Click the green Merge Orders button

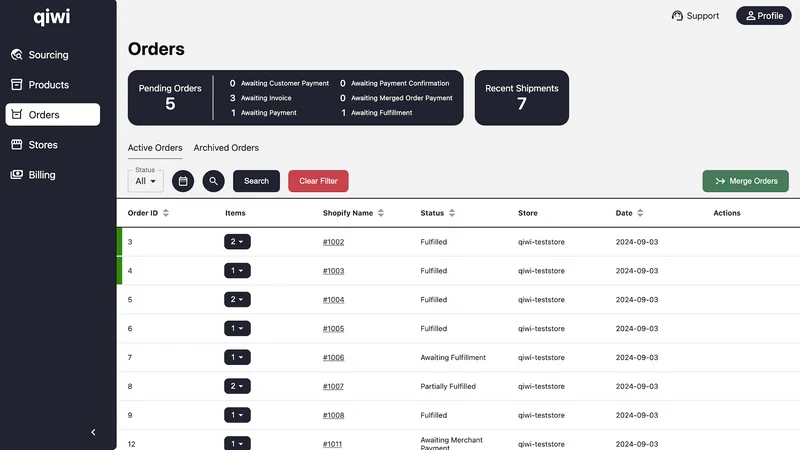(x=745, y=181)
